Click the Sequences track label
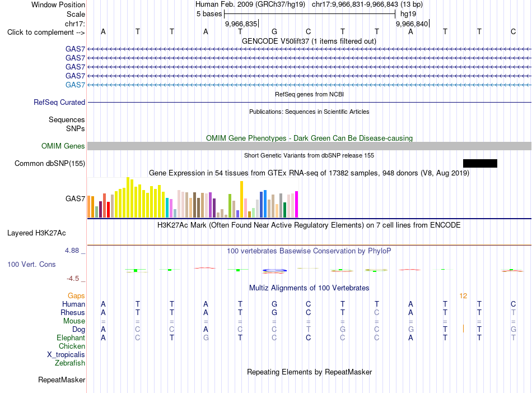 pos(67,119)
